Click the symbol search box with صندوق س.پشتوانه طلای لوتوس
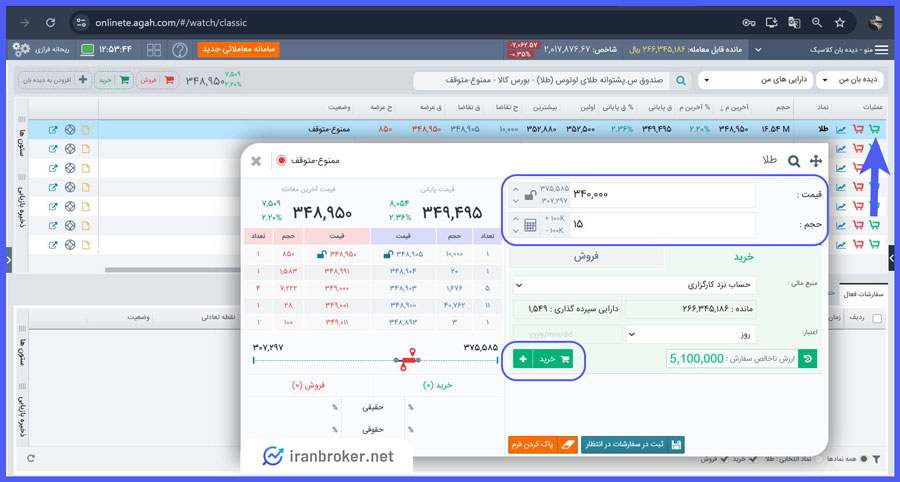Screen dimensions: 900x482 (541, 81)
